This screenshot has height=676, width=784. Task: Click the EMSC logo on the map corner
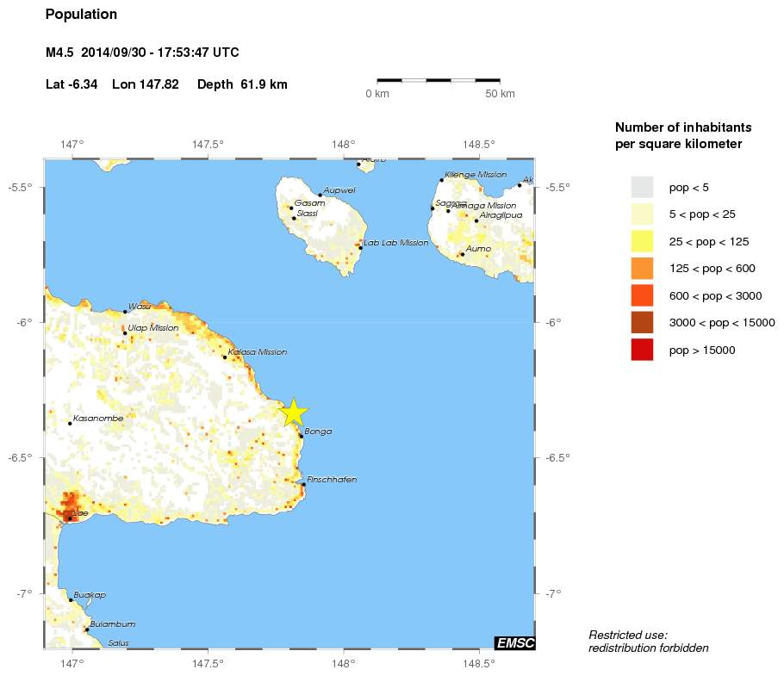[515, 642]
